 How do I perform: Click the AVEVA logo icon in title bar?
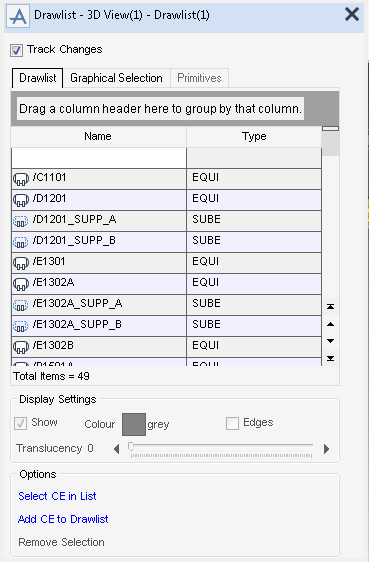tap(18, 16)
